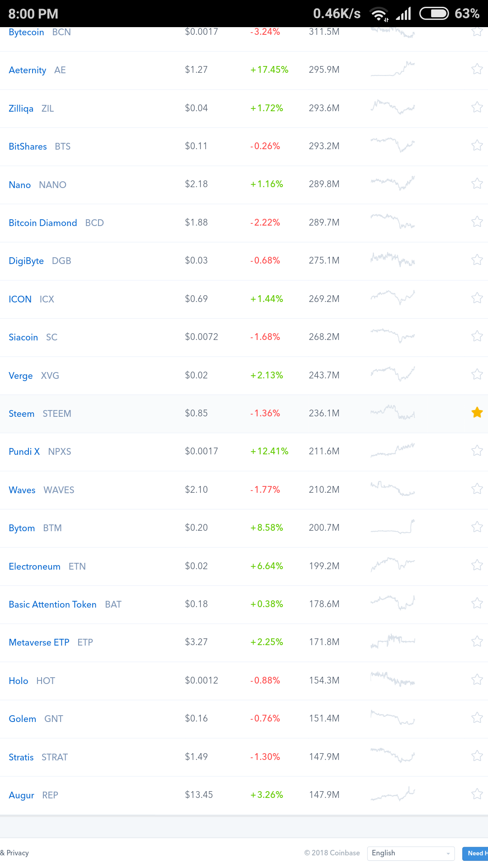
Task: Toggle favorite star for Augur
Action: point(477,794)
